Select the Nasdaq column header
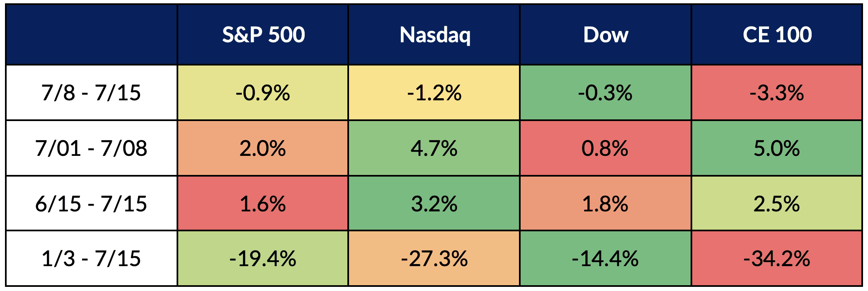The image size is (868, 291). (x=434, y=35)
